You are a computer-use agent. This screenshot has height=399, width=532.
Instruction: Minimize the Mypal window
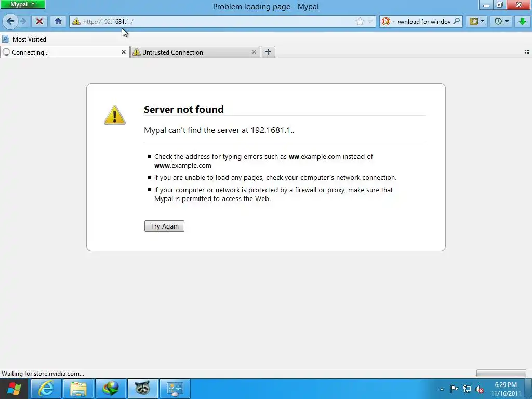(486, 5)
